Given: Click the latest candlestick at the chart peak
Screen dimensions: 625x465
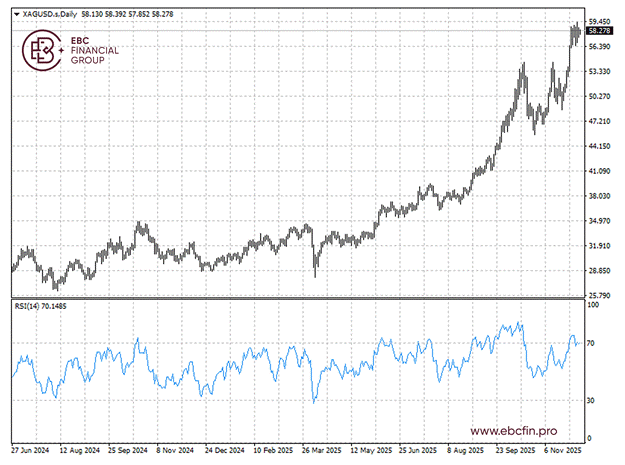Looking at the screenshot, I should tap(578, 33).
